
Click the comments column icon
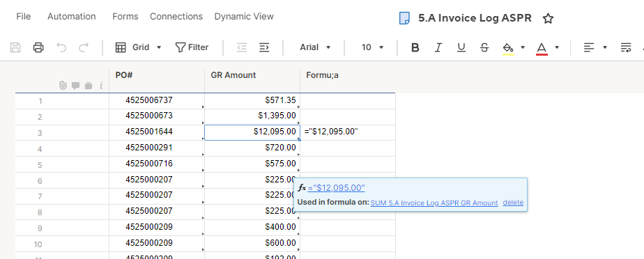[75, 86]
